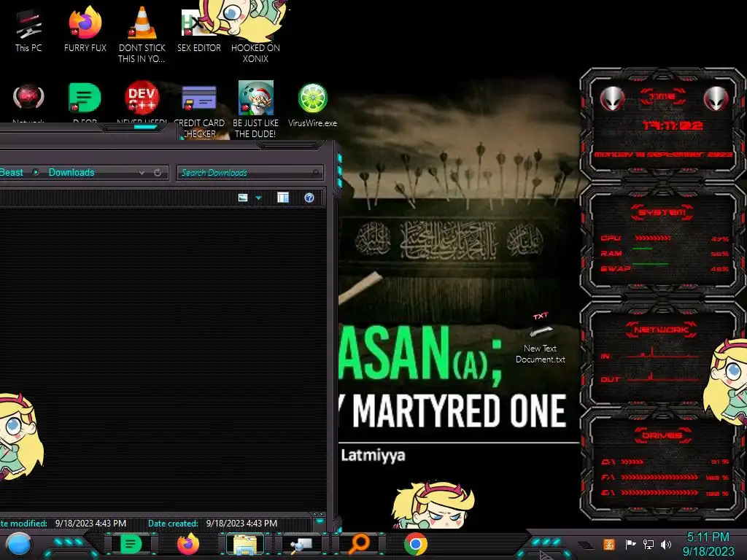Launch Firefox from the taskbar
Screen dimensions: 747x560
(x=187, y=544)
